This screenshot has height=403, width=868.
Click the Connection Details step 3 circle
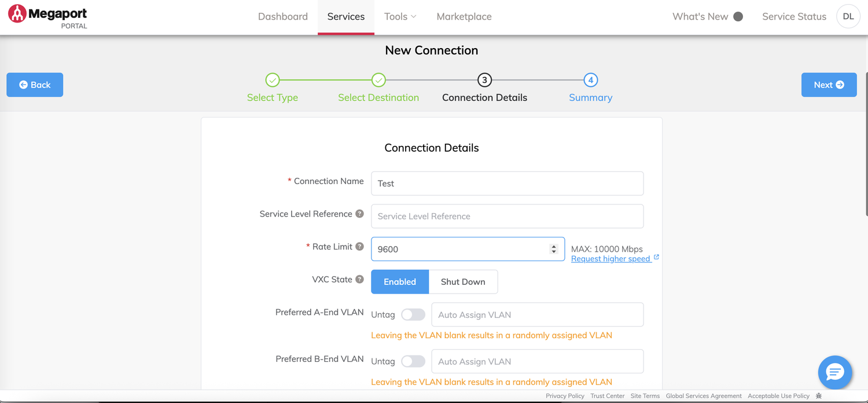tap(484, 80)
